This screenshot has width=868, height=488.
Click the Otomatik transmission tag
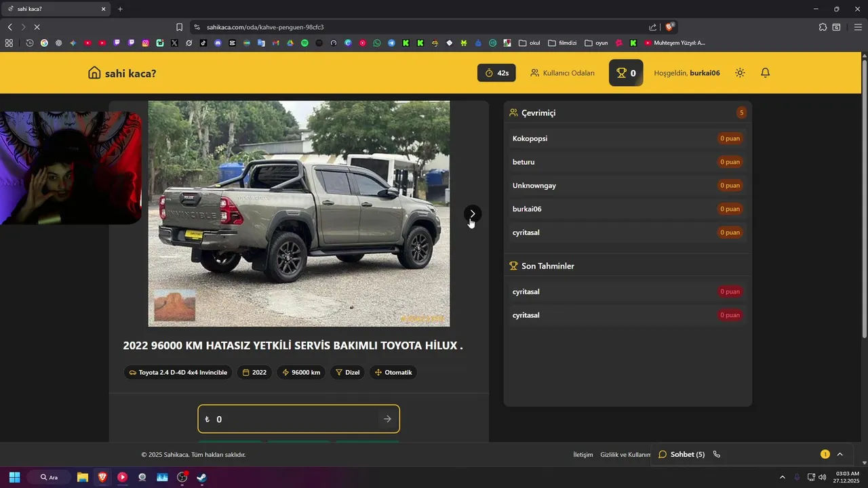tap(393, 372)
